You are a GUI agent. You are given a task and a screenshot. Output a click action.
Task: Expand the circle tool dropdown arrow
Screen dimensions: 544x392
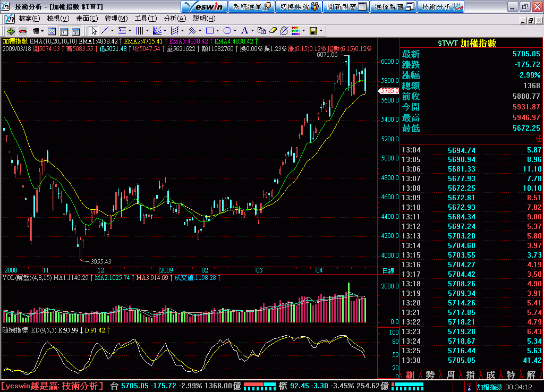pos(235,31)
